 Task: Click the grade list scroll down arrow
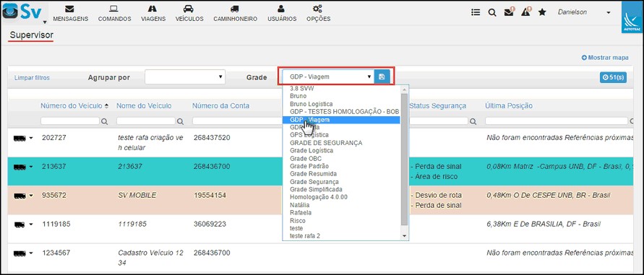pos(404,236)
